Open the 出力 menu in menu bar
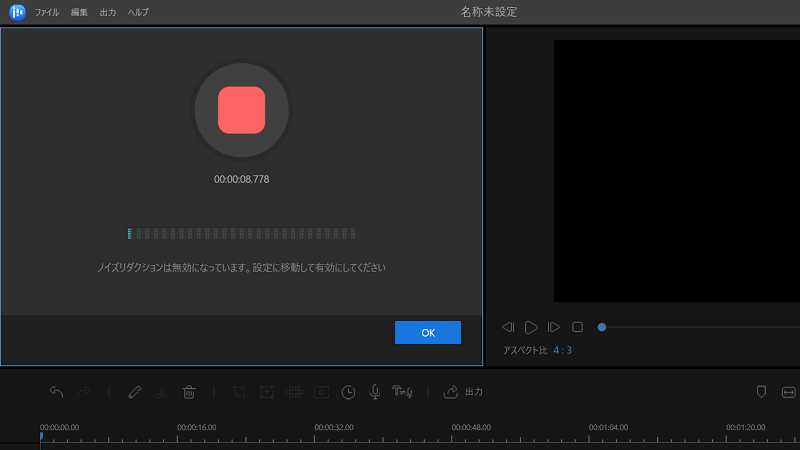800x450 pixels. (108, 12)
